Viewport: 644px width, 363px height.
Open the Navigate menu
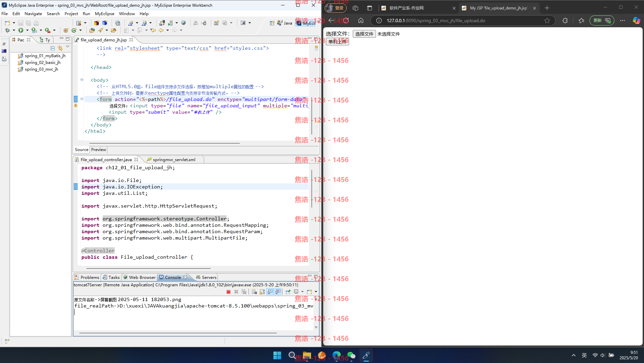click(33, 14)
